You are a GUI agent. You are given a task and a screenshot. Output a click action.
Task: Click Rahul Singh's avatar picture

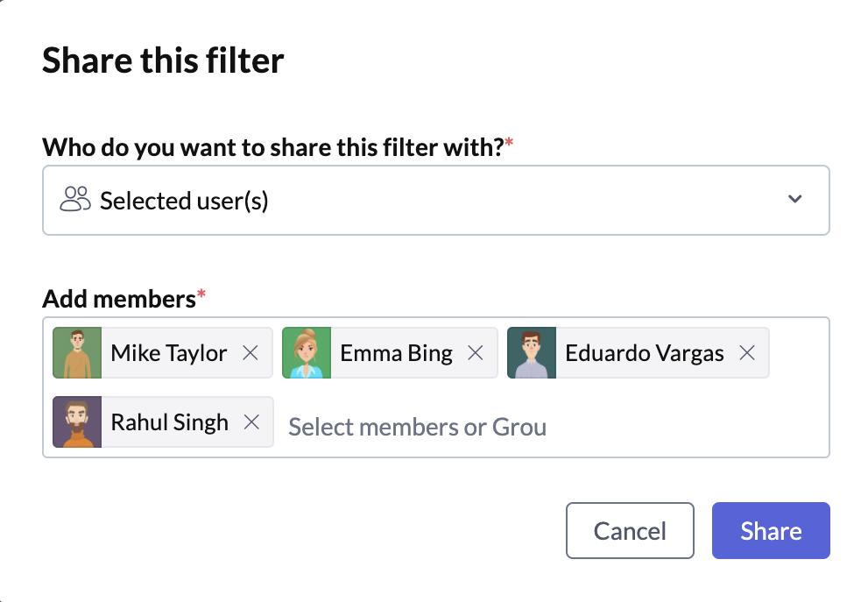tap(77, 422)
